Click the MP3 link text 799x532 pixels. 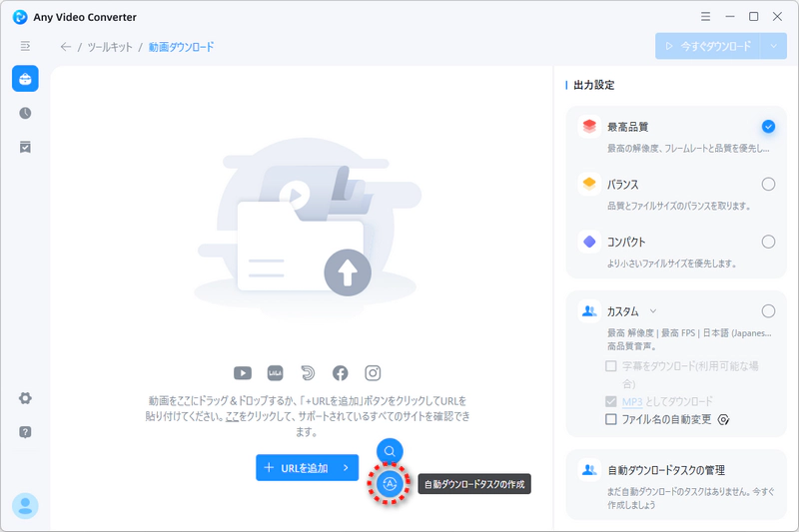tap(632, 401)
